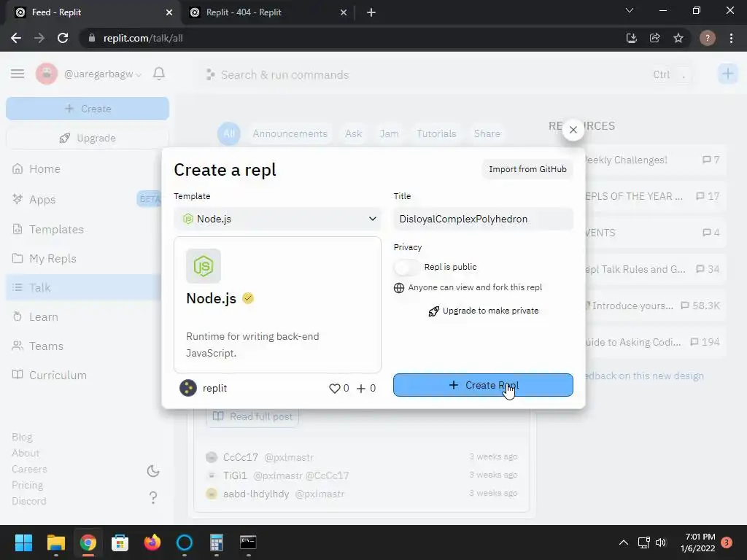Bookmark this page with the star icon
Viewport: 747px width, 560px height.
pyautogui.click(x=678, y=38)
